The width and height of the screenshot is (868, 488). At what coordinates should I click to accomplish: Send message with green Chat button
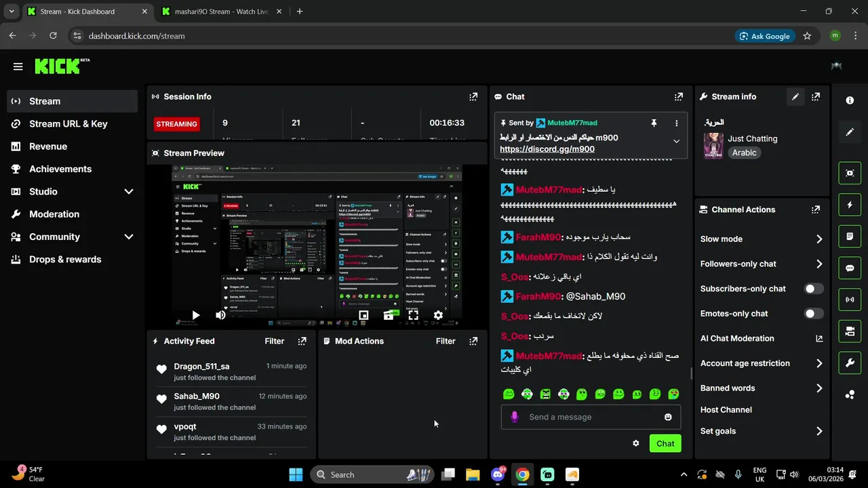point(665,443)
